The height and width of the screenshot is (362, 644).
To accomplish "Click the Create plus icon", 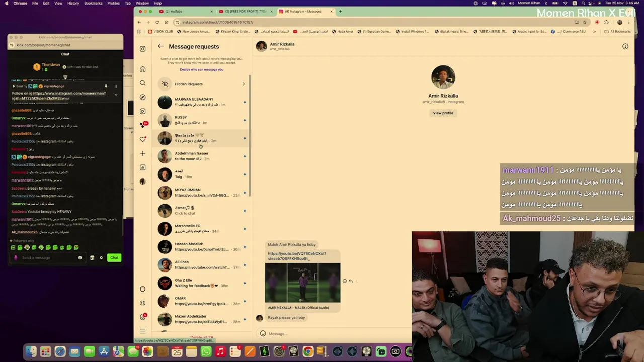I will (142, 153).
